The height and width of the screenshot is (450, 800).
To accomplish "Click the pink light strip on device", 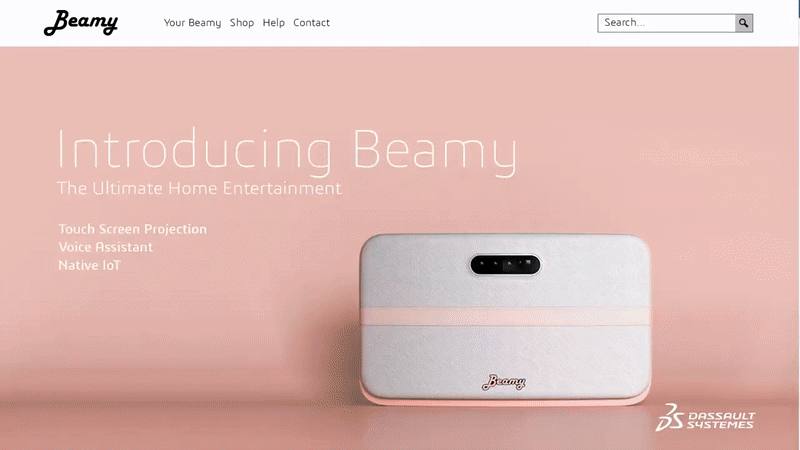I will (505, 316).
